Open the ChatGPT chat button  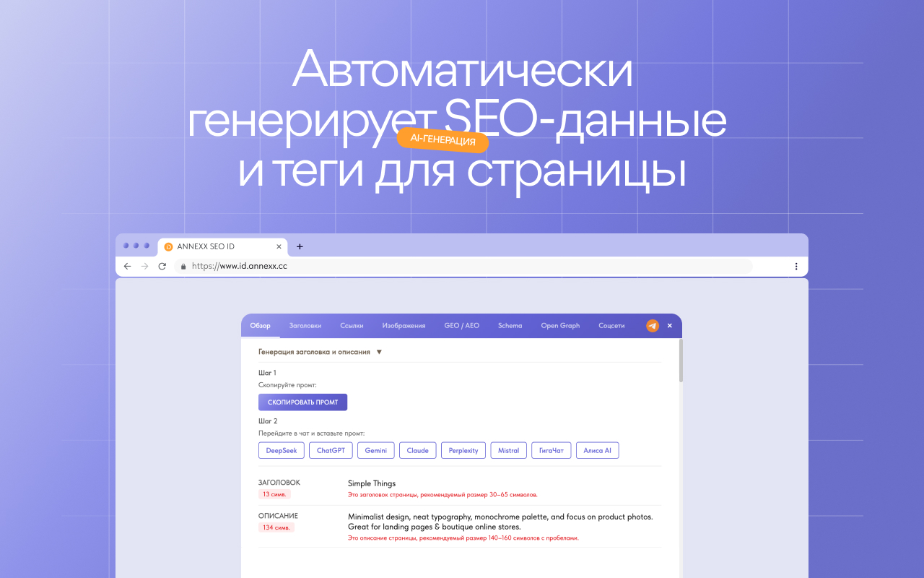tap(331, 450)
